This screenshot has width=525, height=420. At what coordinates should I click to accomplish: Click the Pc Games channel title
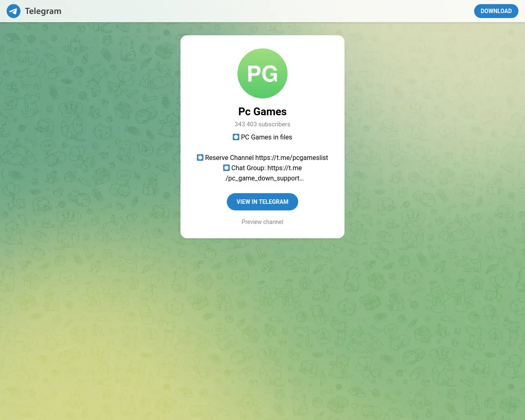tap(262, 112)
